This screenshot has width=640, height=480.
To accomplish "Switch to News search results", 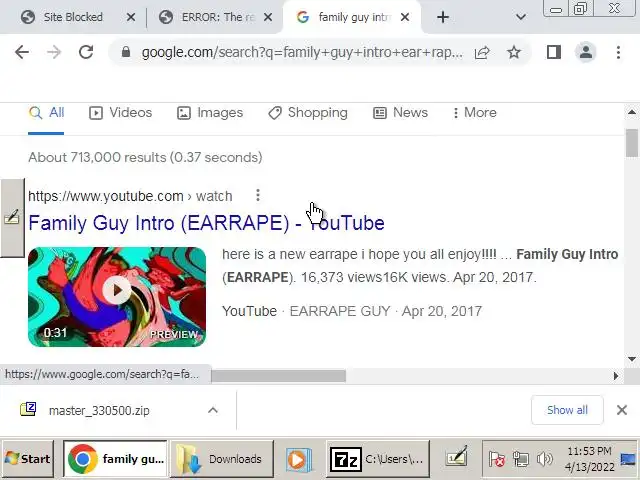I will coord(400,113).
